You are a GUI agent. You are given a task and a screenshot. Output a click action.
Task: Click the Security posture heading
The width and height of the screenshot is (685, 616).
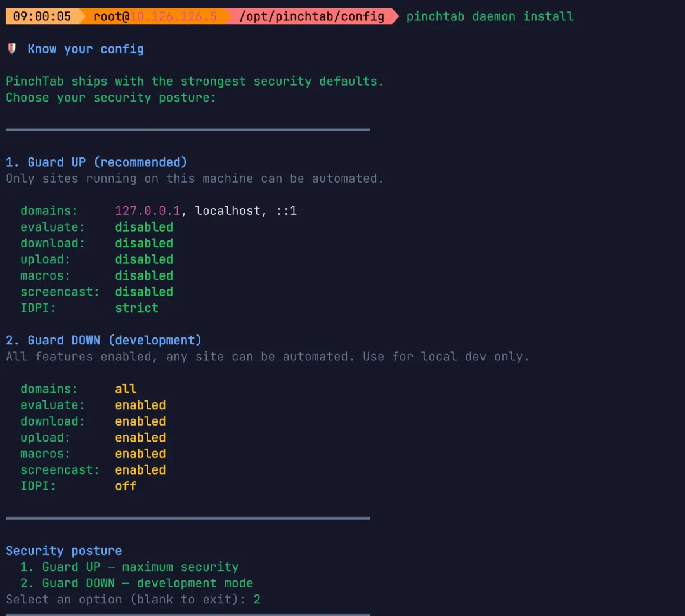pyautogui.click(x=64, y=551)
